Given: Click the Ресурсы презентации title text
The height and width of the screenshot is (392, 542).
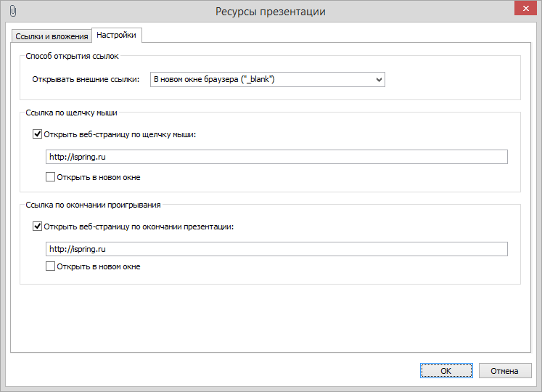Looking at the screenshot, I should [x=271, y=12].
